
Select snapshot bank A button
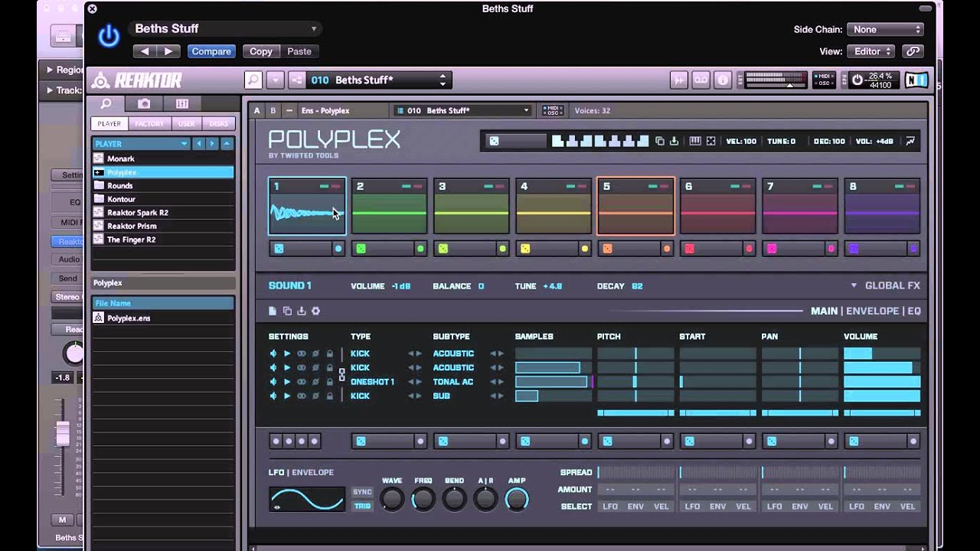pos(257,110)
